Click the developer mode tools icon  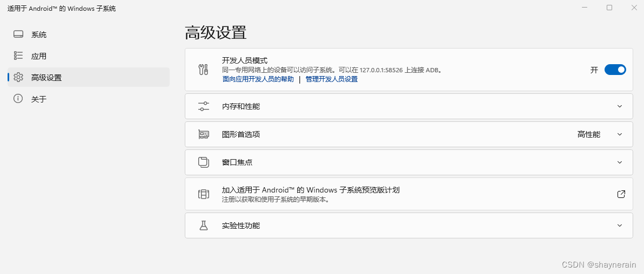point(204,70)
